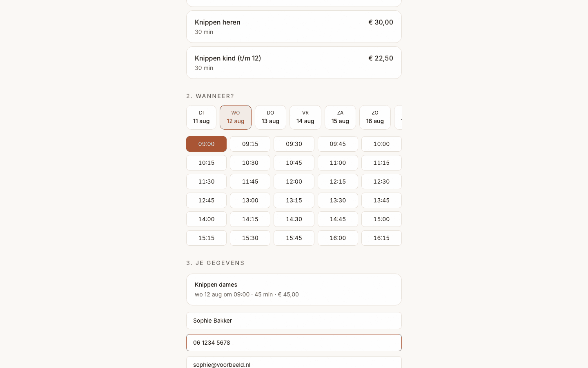588x368 pixels.
Task: Book the 10:00 time slot
Action: 381,144
